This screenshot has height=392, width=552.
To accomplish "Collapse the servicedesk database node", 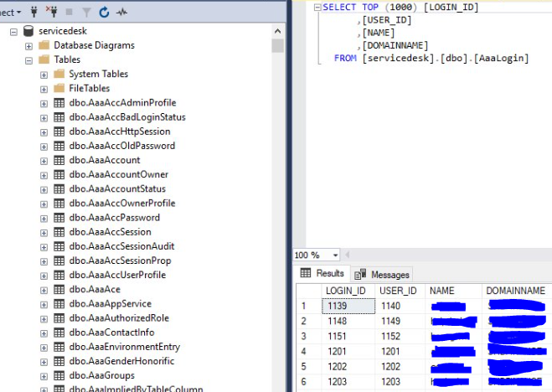I will (13, 32).
